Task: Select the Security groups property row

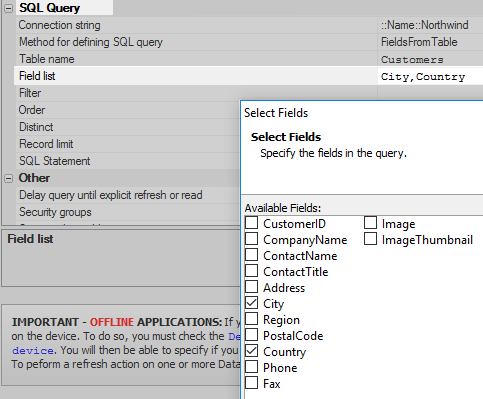Action: (x=128, y=212)
